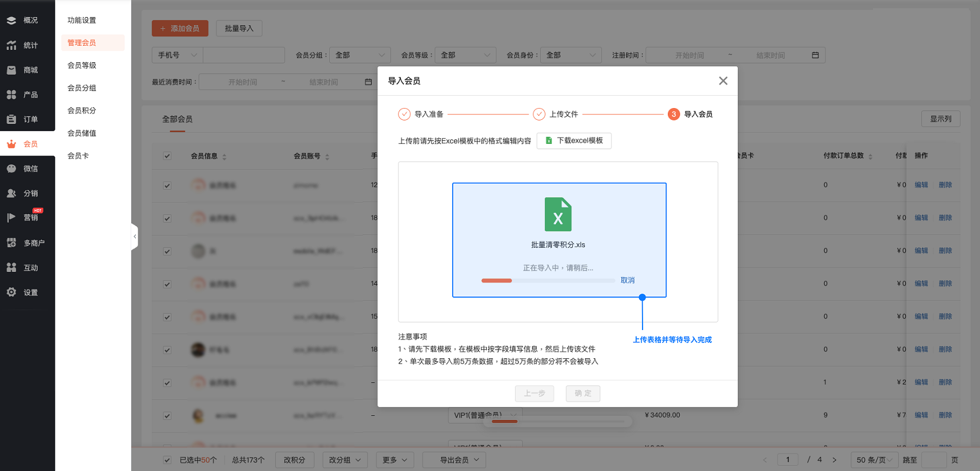
Task: Click the import progress bar
Action: pos(548,281)
